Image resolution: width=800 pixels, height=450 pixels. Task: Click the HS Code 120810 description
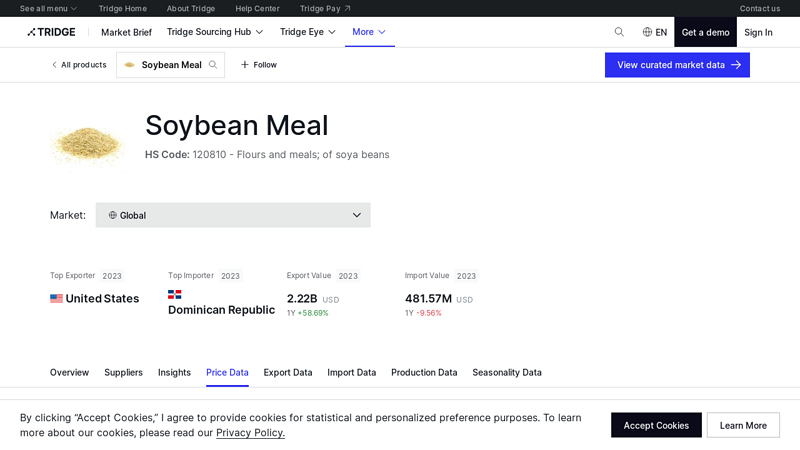pos(267,155)
